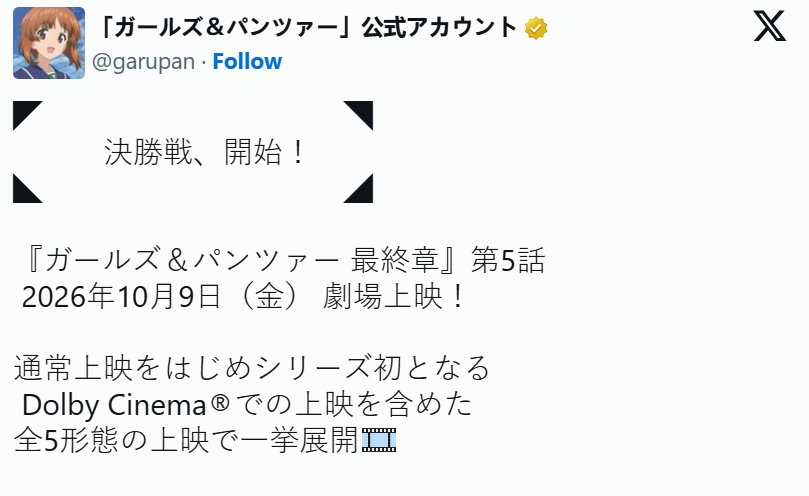Click the 決勝戦、開始！ headline text

point(205,152)
